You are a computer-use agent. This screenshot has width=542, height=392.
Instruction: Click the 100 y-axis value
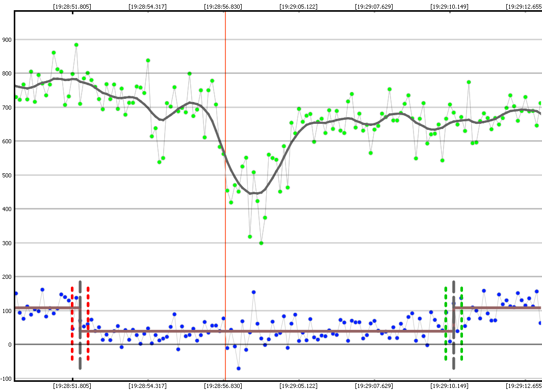pyautogui.click(x=7, y=311)
